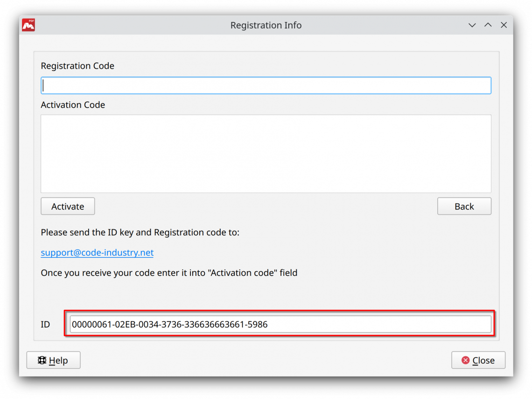Screen dimensions: 532x399
Task: Click the gear icon on the Help button
Action: point(42,360)
